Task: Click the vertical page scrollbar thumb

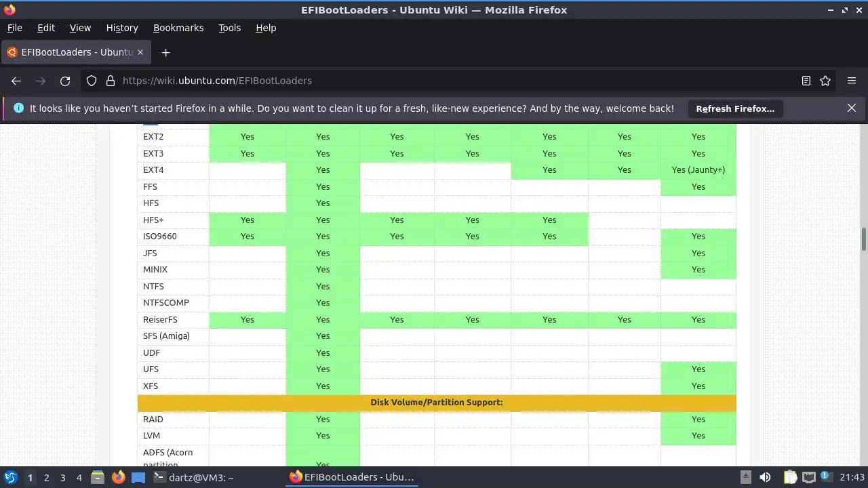Action: (x=864, y=239)
